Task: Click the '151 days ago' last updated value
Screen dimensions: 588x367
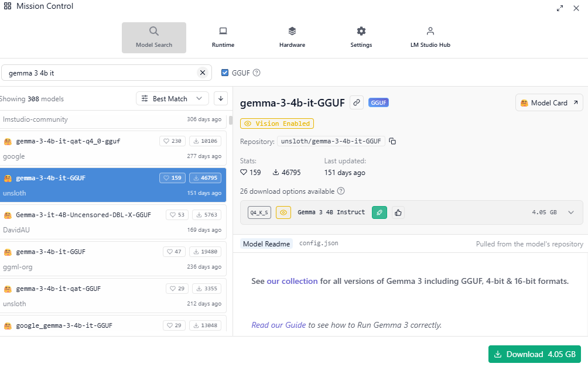Action: [x=344, y=173]
